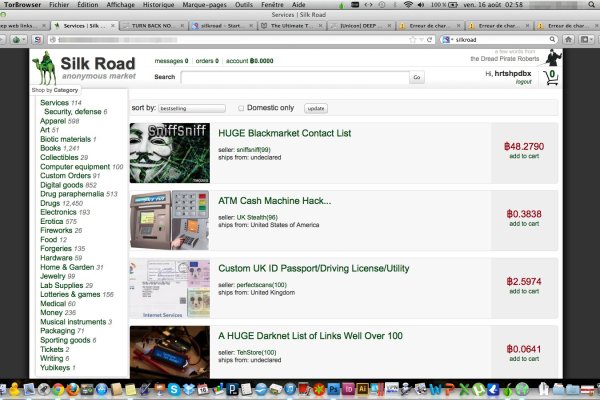The height and width of the screenshot is (400, 600).
Task: Click the Go search button
Action: [417, 77]
